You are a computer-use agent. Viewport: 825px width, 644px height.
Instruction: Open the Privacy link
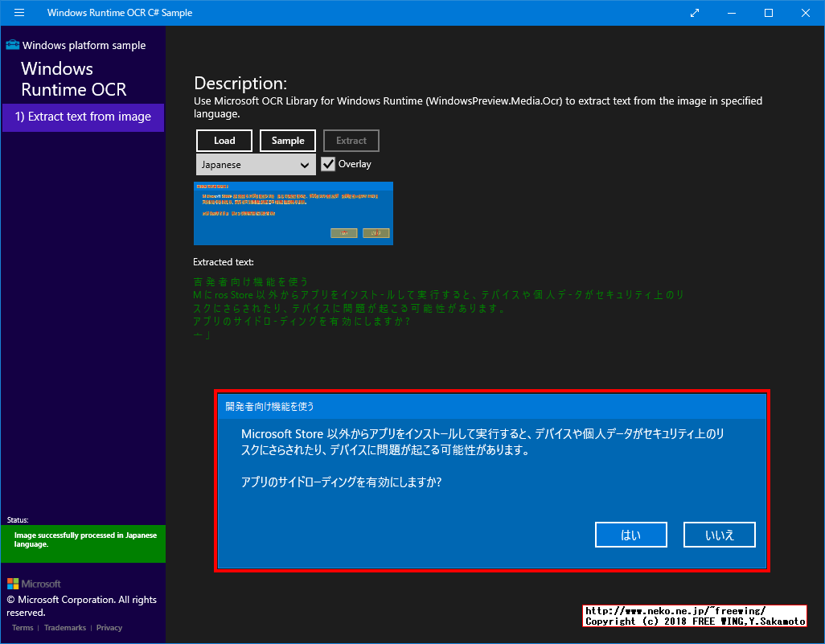pyautogui.click(x=109, y=627)
